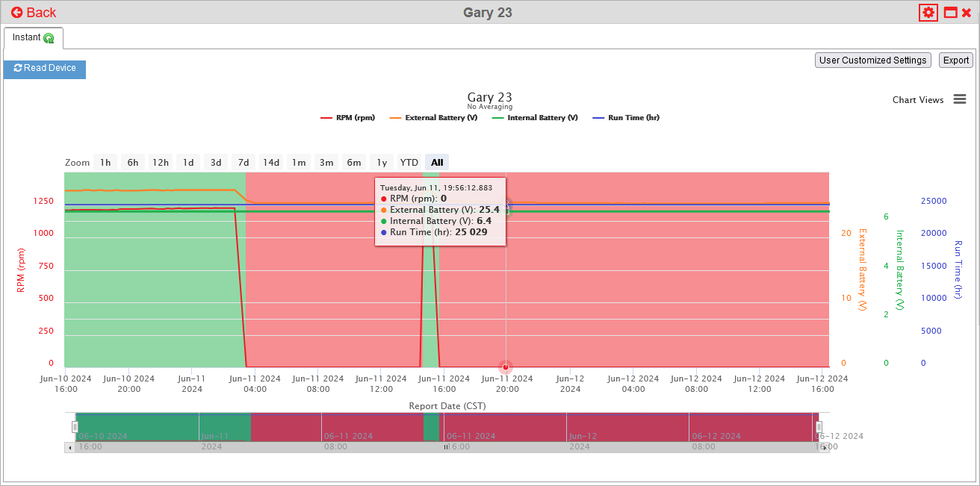
Task: Click left handle of navigator range slider
Action: tap(75, 426)
